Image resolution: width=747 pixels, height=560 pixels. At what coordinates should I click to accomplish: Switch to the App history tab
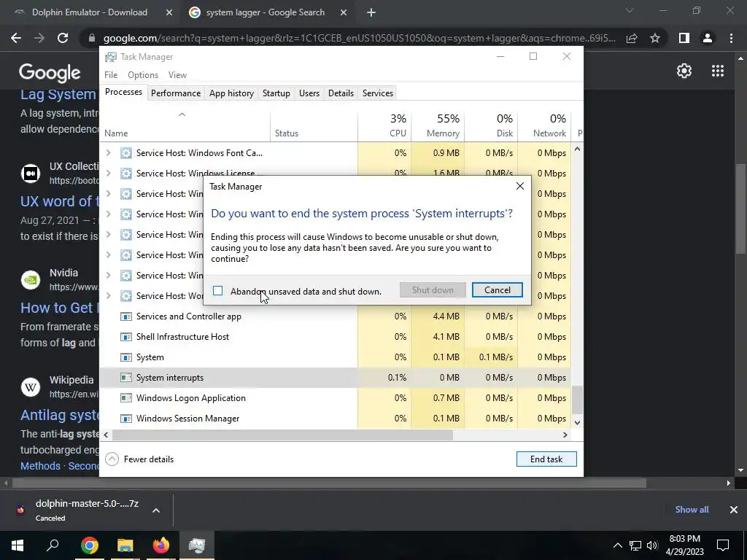click(x=231, y=93)
